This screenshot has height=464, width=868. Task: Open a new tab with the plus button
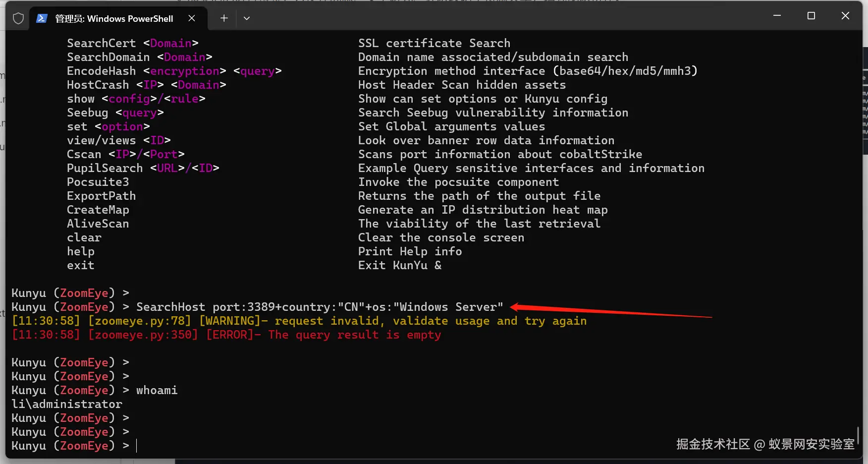(x=224, y=18)
